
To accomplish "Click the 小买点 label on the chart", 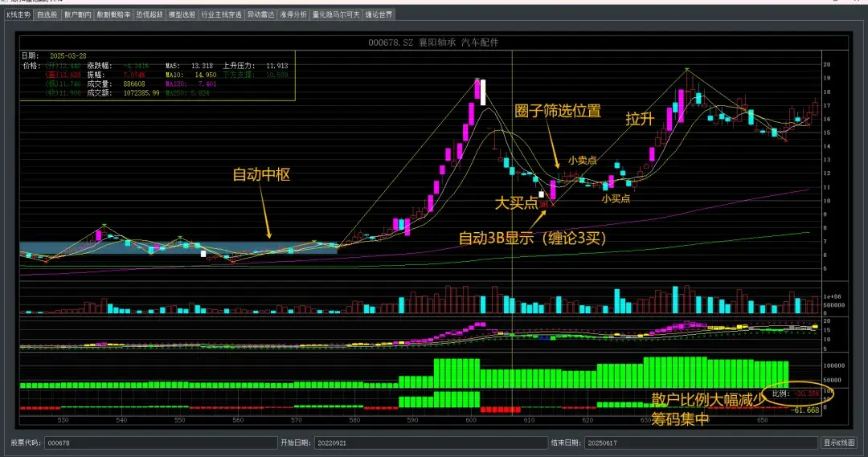I will (x=616, y=198).
